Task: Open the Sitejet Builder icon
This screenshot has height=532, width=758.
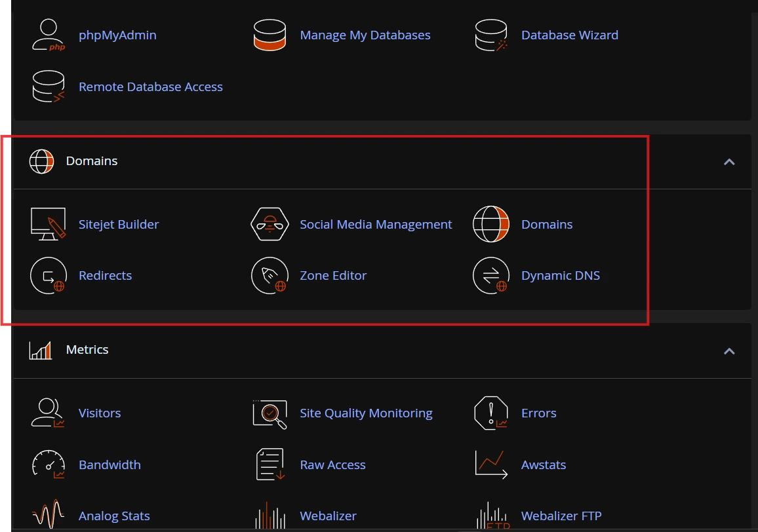Action: 49,223
